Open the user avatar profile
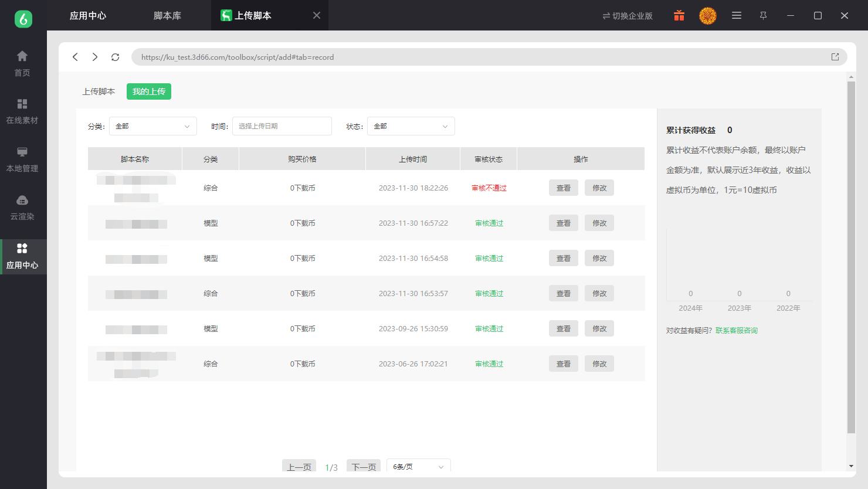 708,16
